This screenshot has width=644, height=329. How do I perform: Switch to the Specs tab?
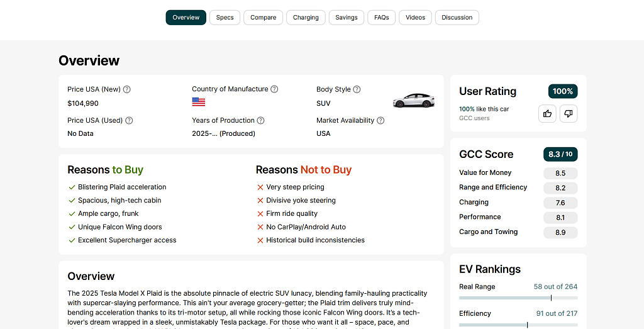[x=225, y=17]
